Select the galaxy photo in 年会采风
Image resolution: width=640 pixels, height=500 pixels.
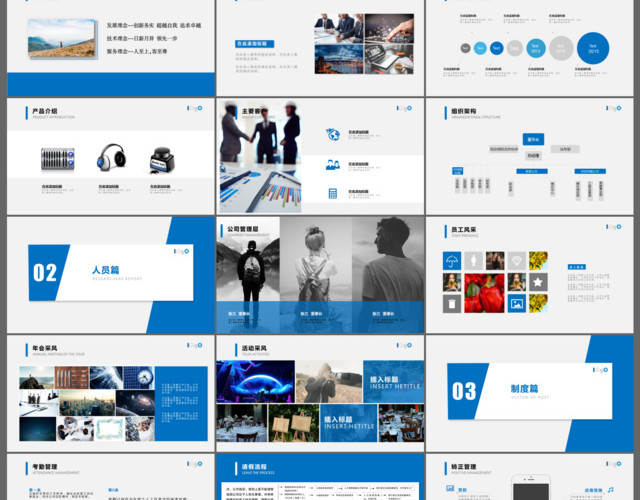[x=136, y=402]
